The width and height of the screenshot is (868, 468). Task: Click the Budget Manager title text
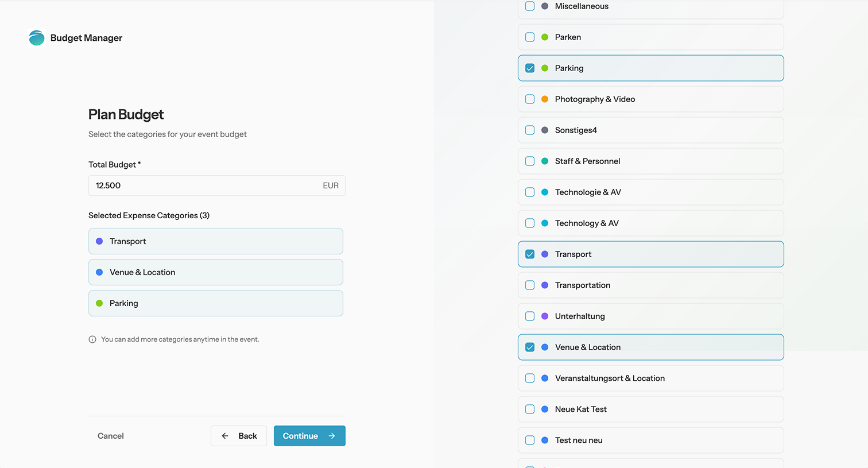click(86, 38)
